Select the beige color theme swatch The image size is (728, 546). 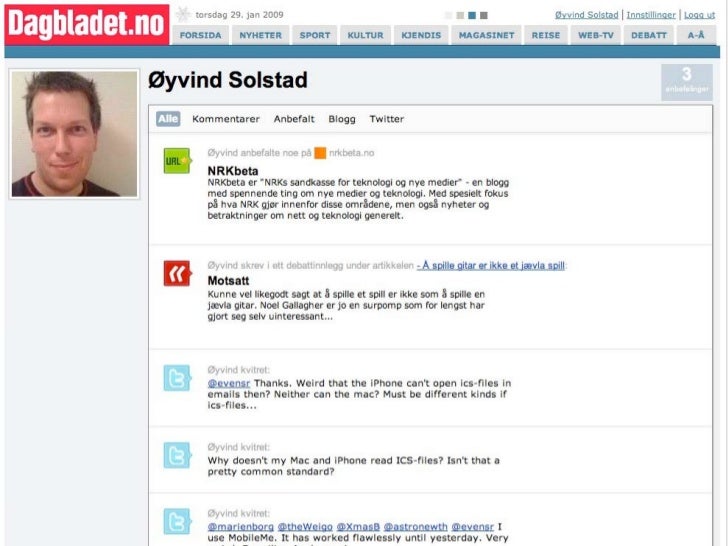[460, 15]
